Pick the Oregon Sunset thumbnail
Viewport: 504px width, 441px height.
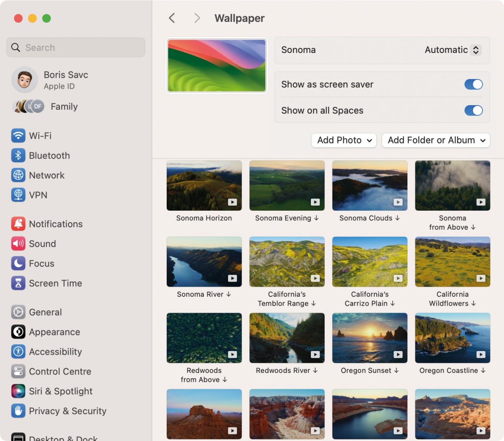coord(370,338)
